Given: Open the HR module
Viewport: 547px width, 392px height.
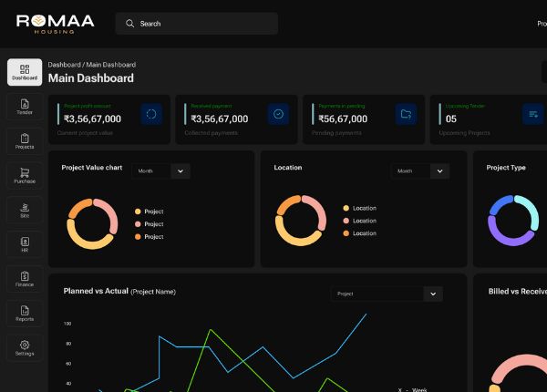Looking at the screenshot, I should tap(25, 243).
